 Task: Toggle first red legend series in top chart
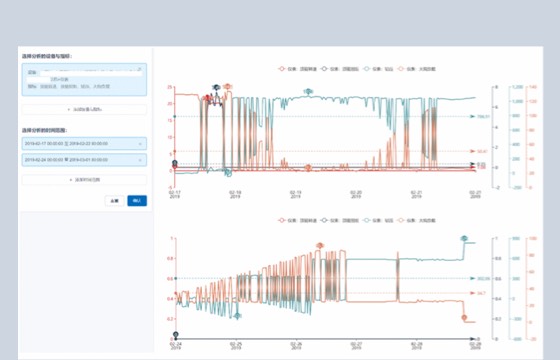coord(298,69)
